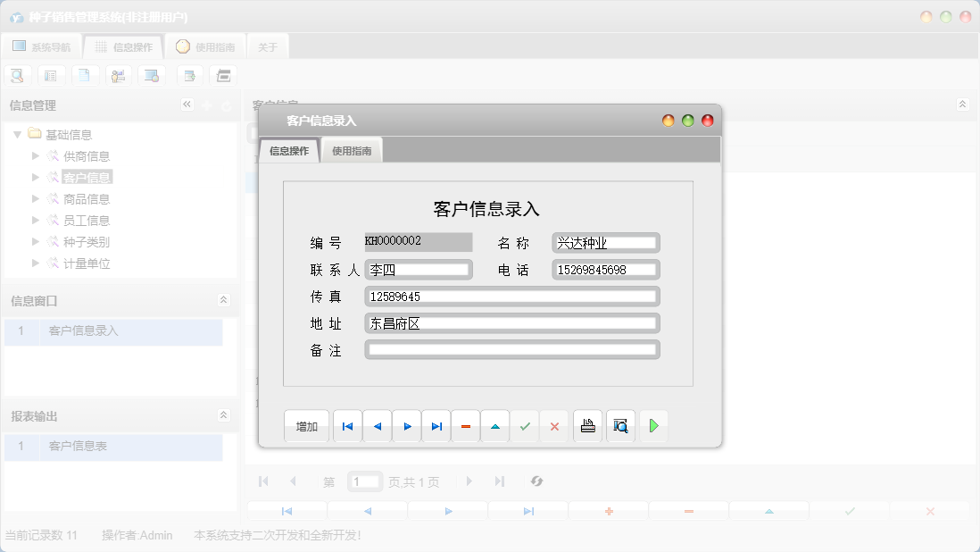Collapse the 报表输出 panel
This screenshot has width=980, height=552.
(x=226, y=415)
